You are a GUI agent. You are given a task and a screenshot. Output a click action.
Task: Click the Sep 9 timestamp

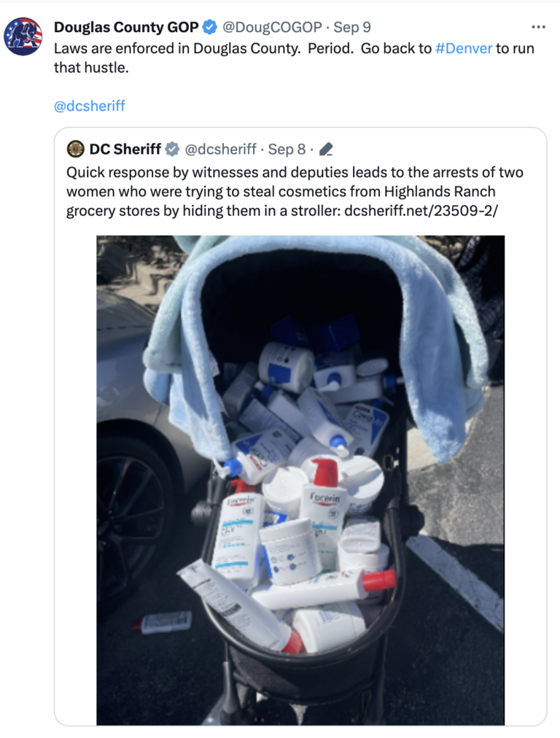pyautogui.click(x=352, y=28)
